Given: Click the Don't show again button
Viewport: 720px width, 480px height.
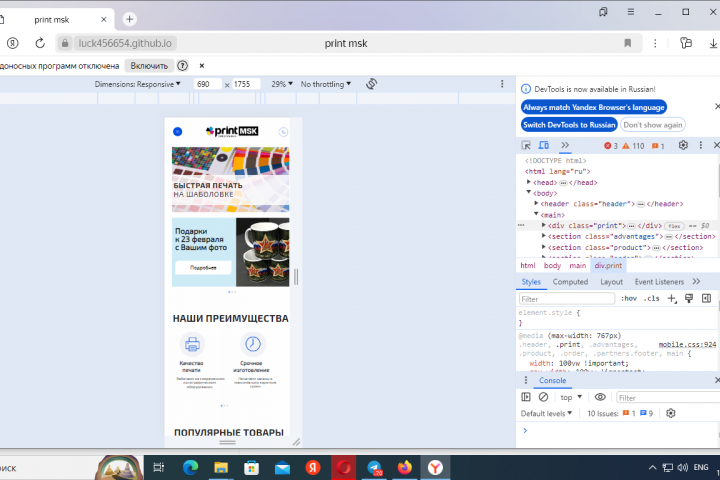Looking at the screenshot, I should [x=652, y=125].
